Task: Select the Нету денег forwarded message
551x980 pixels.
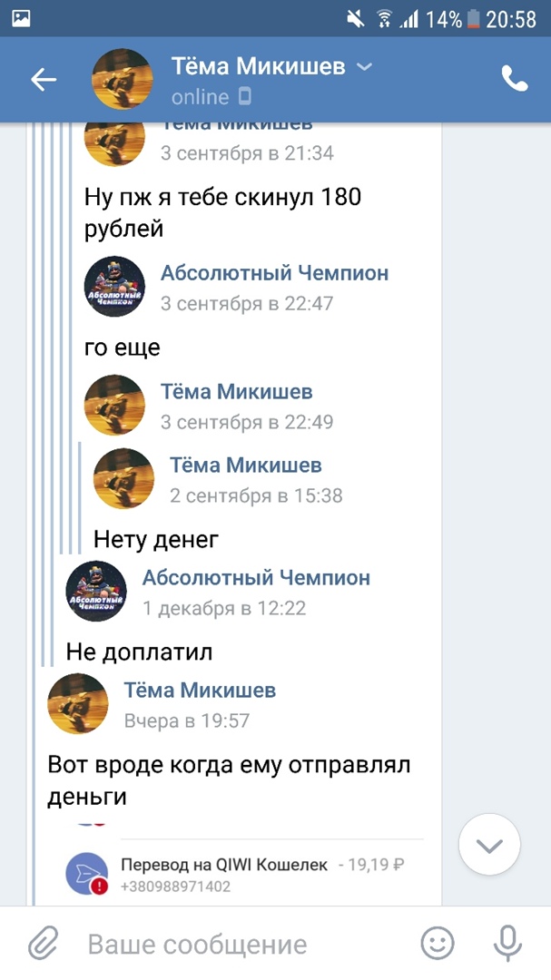Action: [156, 540]
